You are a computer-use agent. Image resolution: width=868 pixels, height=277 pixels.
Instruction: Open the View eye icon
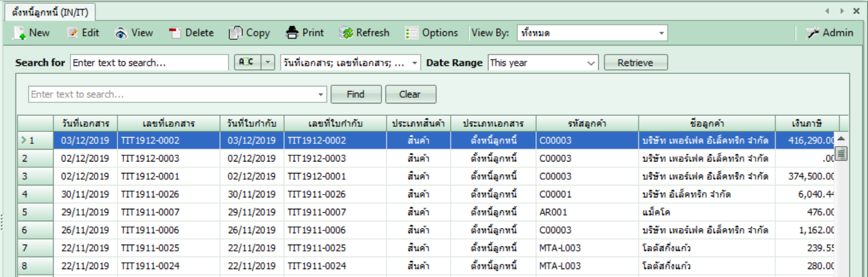point(121,33)
